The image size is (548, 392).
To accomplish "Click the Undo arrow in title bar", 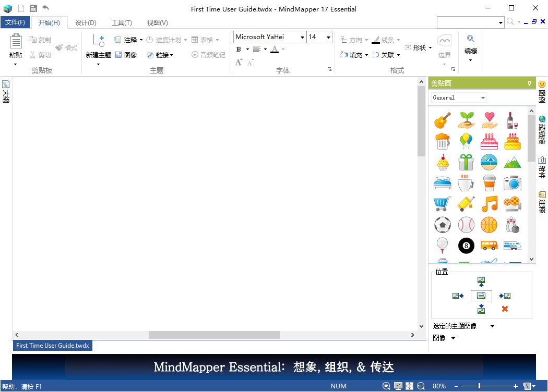I will [45, 8].
